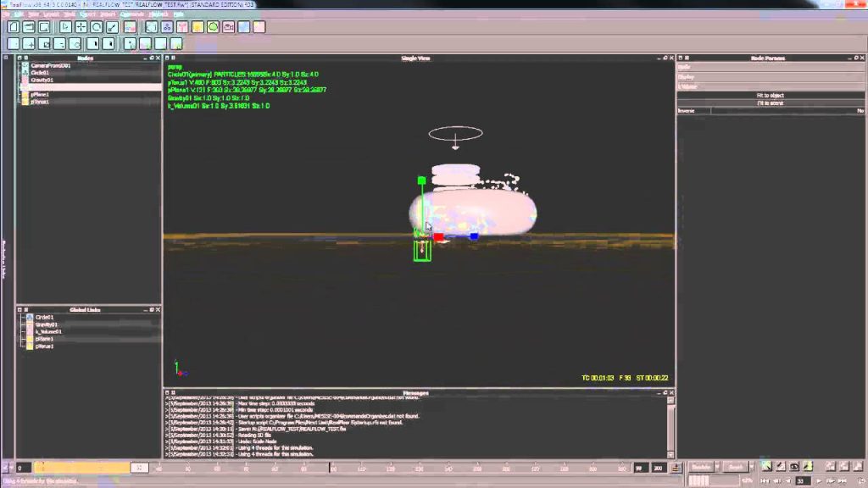Image resolution: width=868 pixels, height=488 pixels.
Task: Select the arrow Select tool
Action: click(65, 26)
